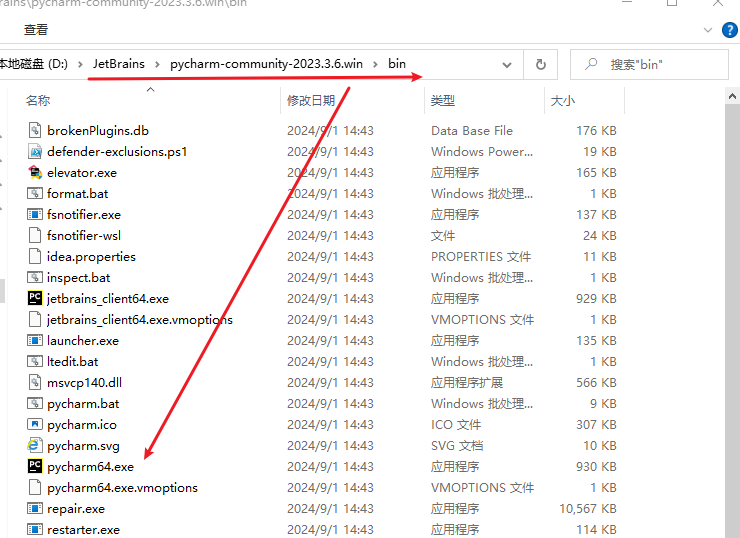
Task: Click the defender-exclusions.ps1 PowerShell icon
Action: (x=35, y=151)
